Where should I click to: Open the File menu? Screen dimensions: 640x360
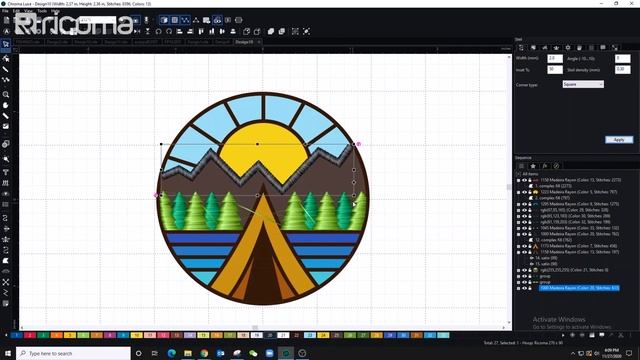tap(5, 11)
